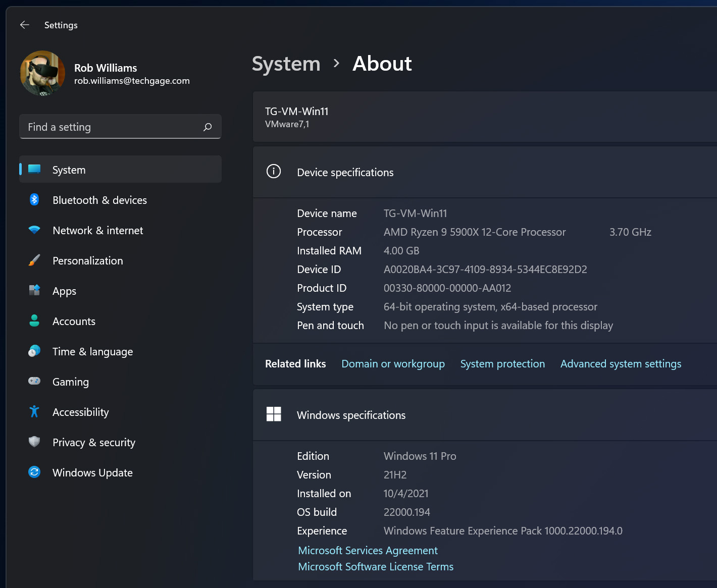
Task: Click the Windows 11 Pro edition value
Action: coord(420,456)
